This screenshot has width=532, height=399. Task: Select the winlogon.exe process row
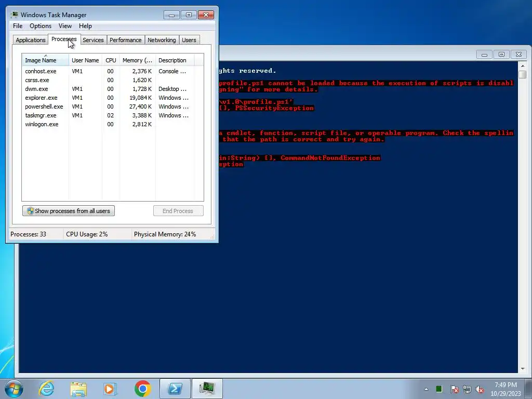[x=113, y=124]
